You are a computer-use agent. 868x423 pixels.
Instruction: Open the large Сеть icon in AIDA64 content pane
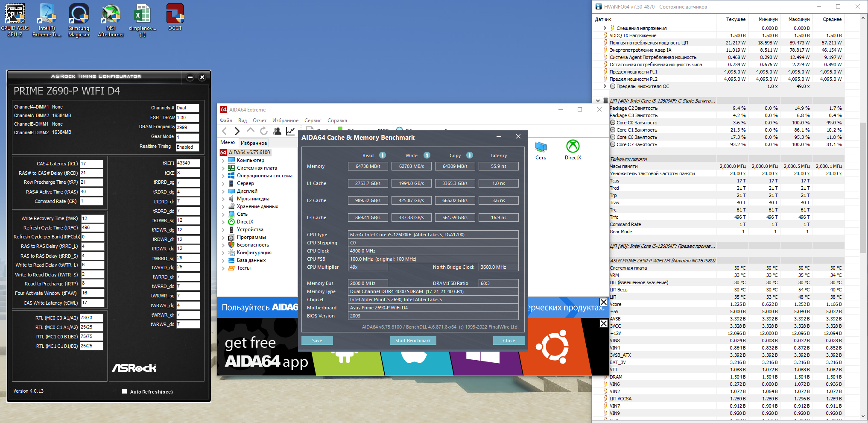[541, 151]
